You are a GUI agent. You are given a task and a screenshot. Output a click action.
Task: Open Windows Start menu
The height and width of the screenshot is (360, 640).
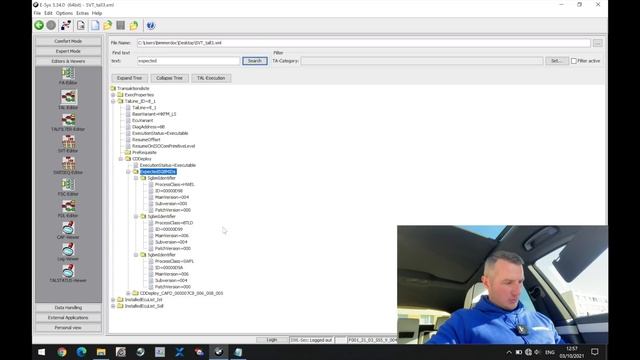tap(42, 352)
